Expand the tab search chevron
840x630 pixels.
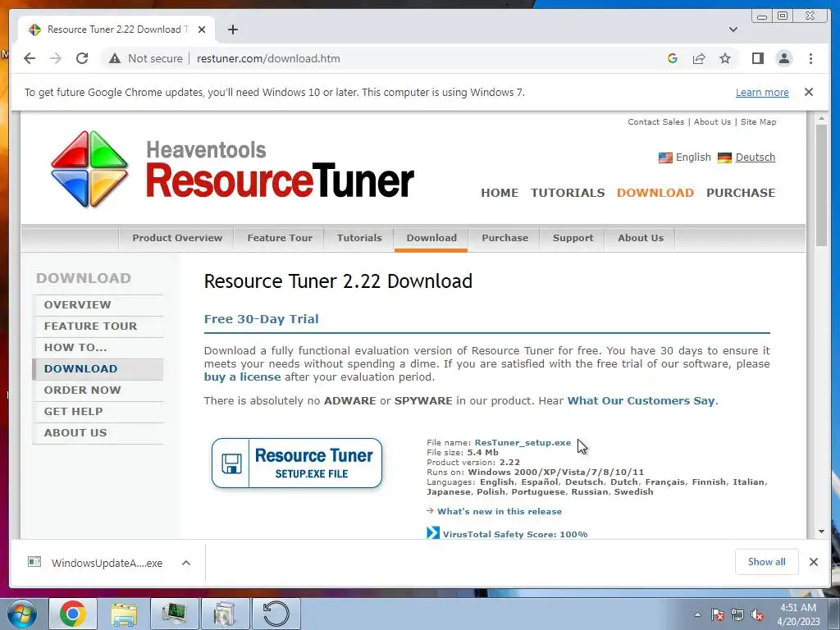733,30
